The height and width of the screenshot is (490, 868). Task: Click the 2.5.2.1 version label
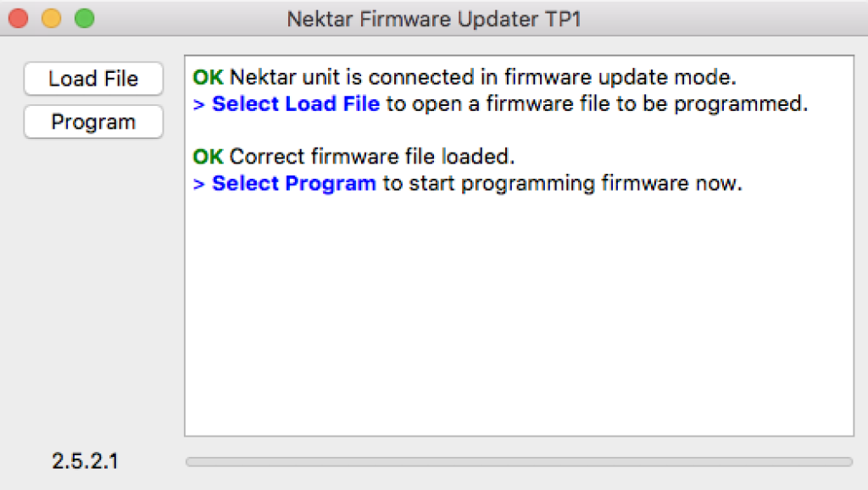pos(85,461)
